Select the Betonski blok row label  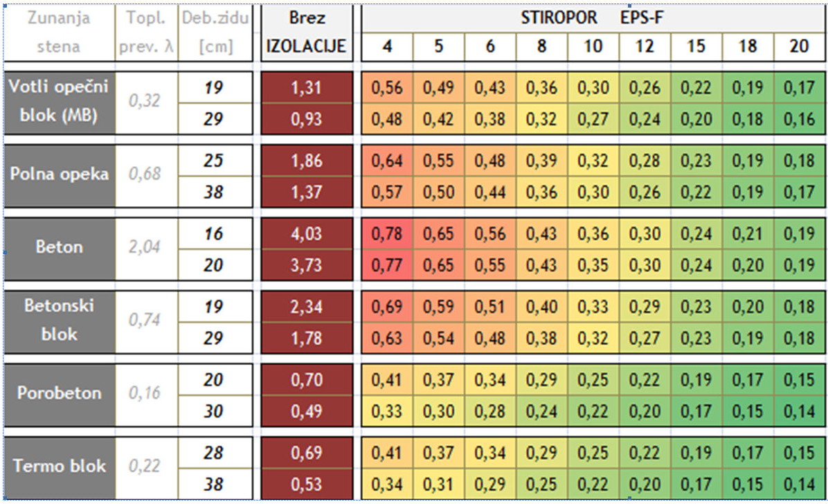coord(59,321)
